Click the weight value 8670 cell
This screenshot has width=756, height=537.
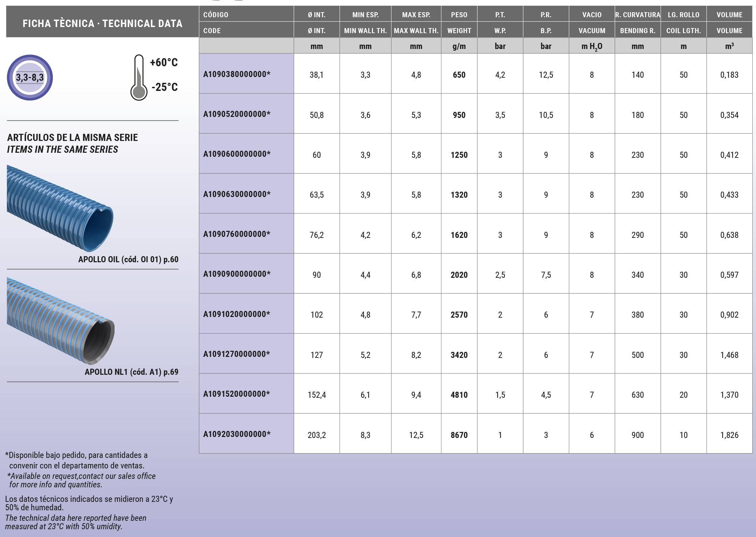click(459, 435)
